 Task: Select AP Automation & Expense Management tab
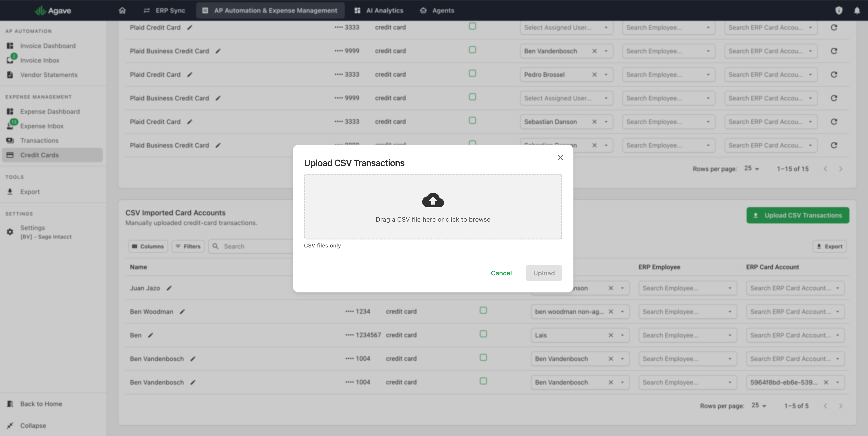click(x=270, y=10)
